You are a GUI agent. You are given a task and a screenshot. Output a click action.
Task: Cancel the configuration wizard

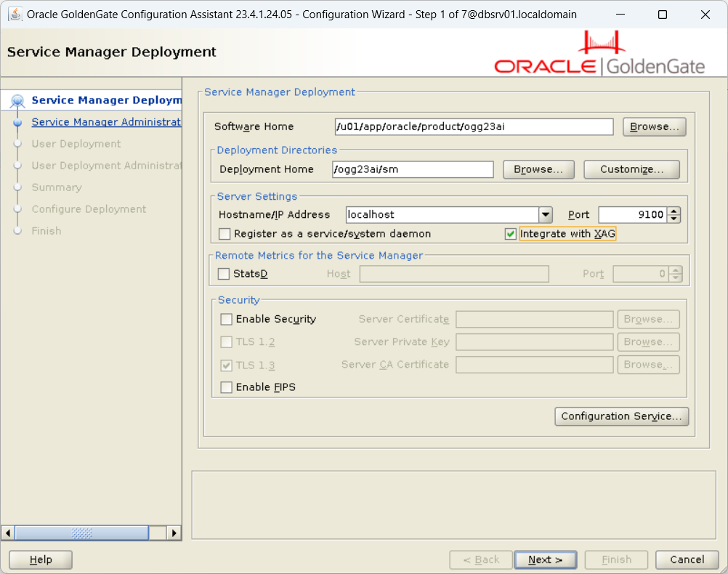point(687,560)
